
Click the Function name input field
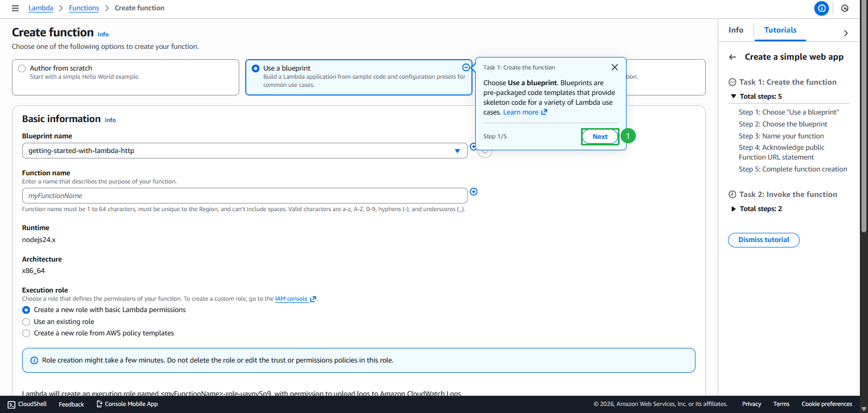click(x=244, y=196)
